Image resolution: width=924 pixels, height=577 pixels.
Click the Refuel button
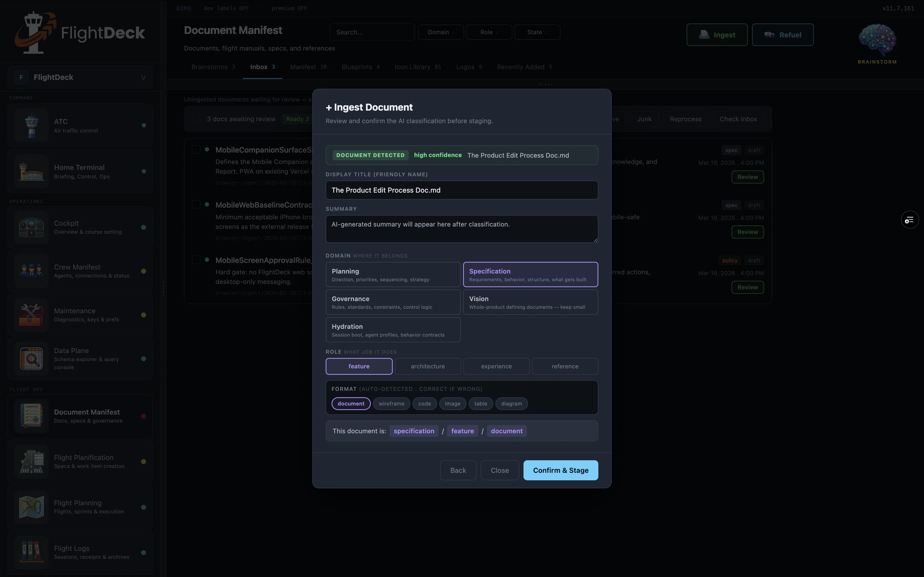782,34
